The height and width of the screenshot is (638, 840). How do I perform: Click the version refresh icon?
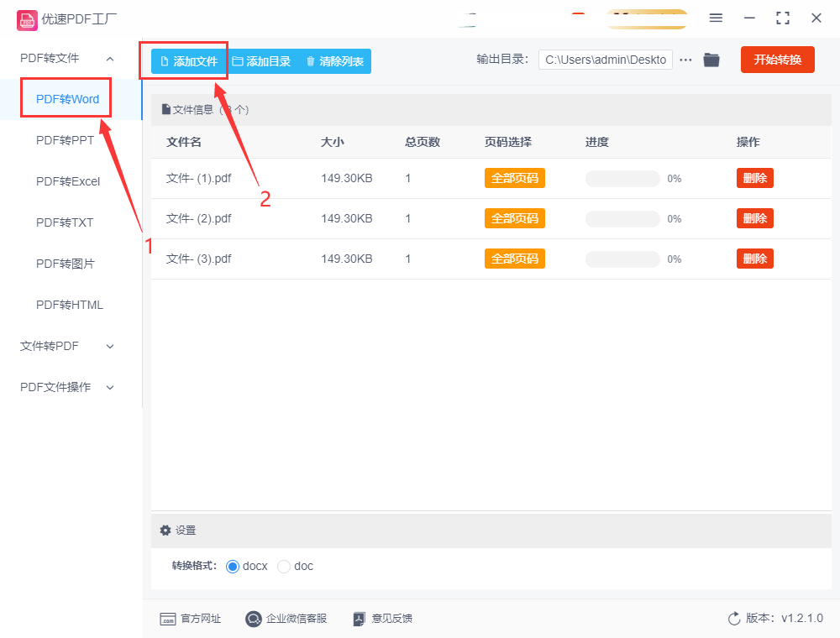(x=734, y=619)
